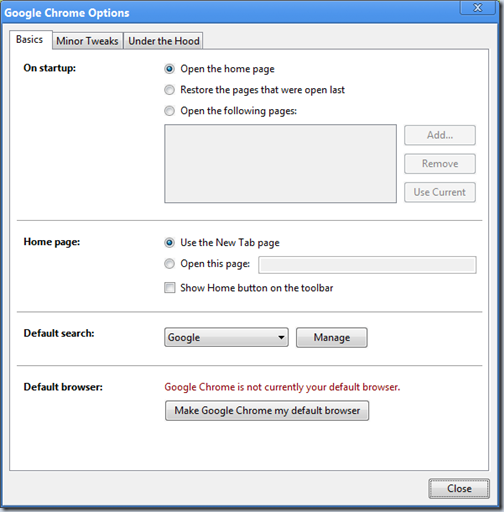Click the home page URL input field

pos(367,265)
